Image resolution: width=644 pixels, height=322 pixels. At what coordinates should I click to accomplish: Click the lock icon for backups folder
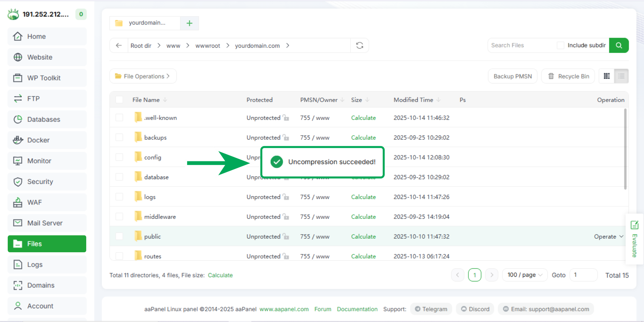tap(286, 138)
